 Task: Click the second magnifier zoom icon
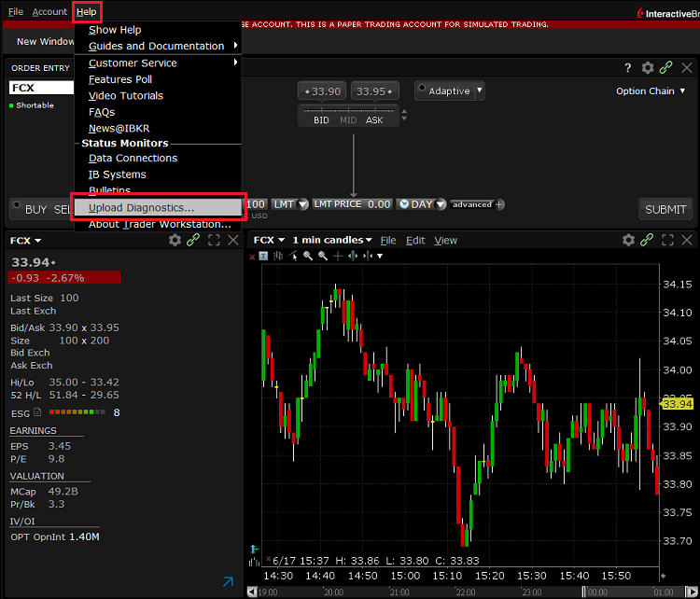(323, 256)
